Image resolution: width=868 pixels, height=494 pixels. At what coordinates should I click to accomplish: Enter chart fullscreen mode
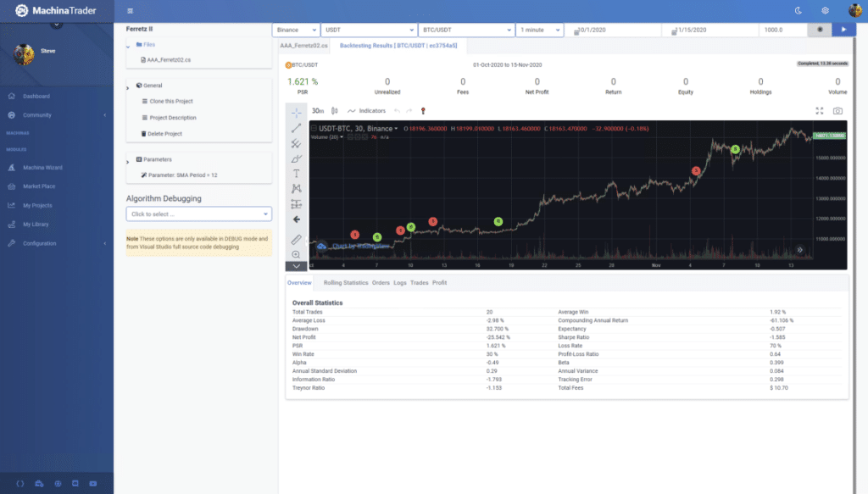tap(819, 111)
